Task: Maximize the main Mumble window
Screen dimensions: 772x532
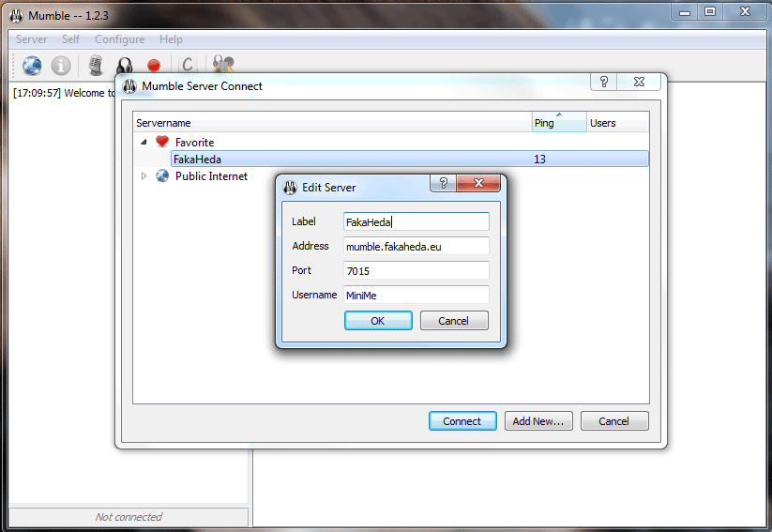Action: 710,12
